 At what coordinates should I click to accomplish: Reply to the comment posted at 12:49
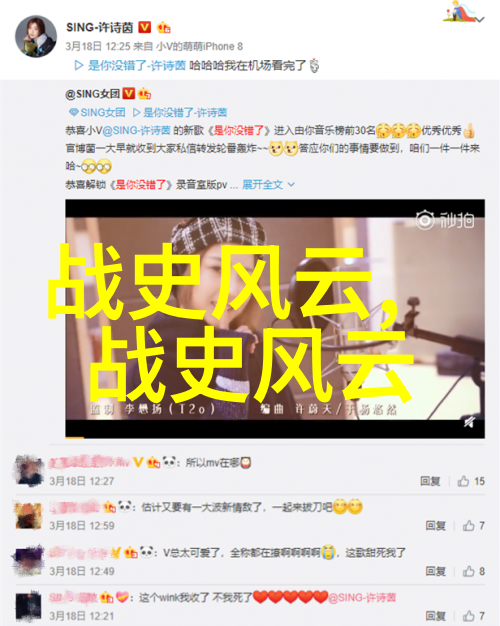[x=435, y=571]
